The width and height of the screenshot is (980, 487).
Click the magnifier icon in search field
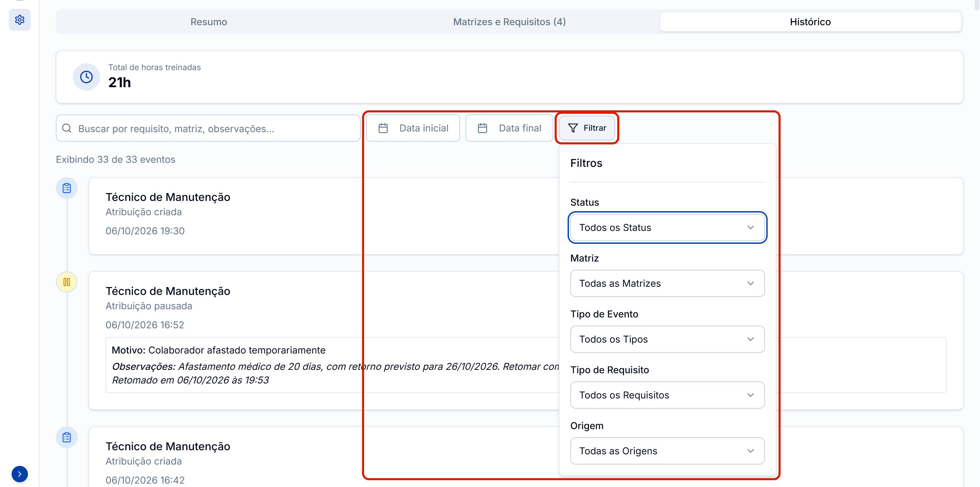[x=67, y=128]
